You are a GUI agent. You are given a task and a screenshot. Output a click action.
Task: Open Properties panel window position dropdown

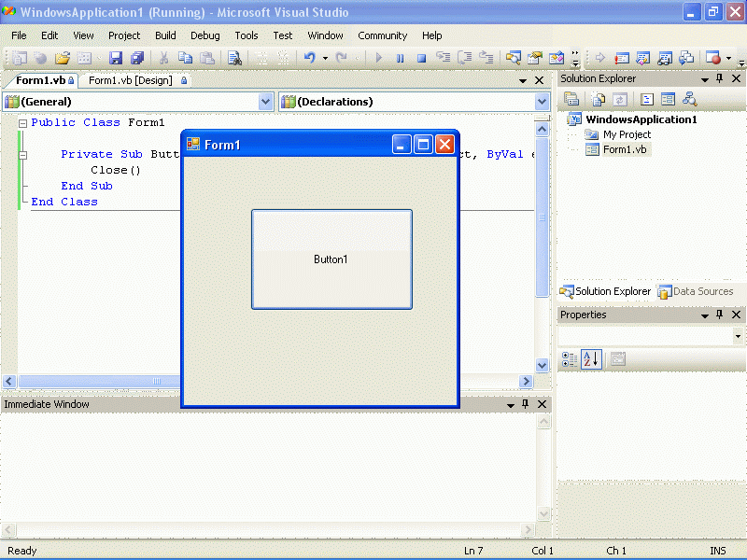tap(705, 315)
